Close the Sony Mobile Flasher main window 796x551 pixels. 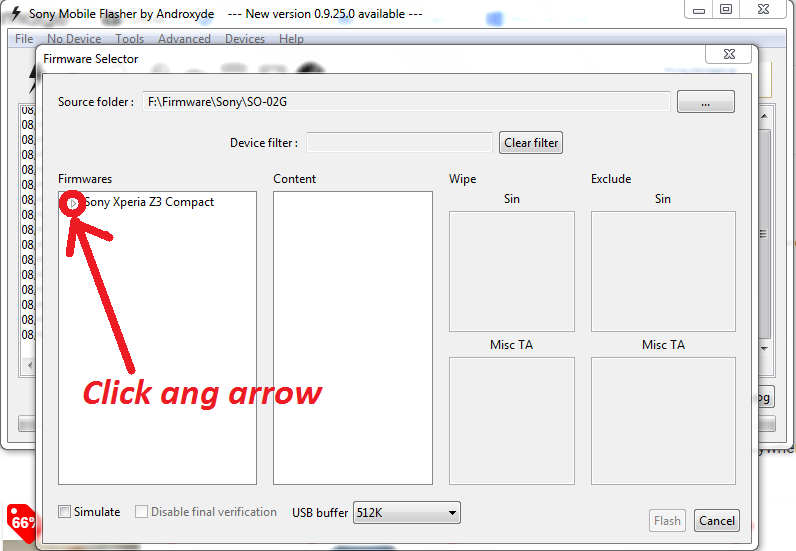(763, 9)
